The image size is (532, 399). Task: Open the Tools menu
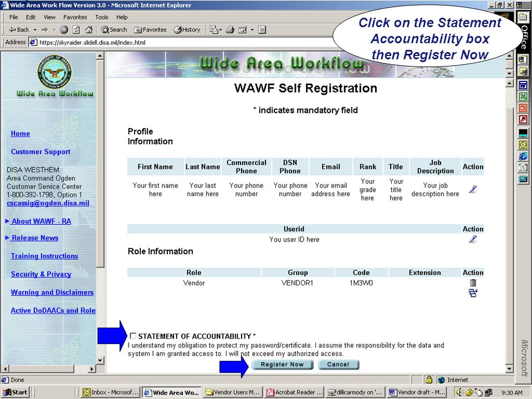(x=101, y=17)
